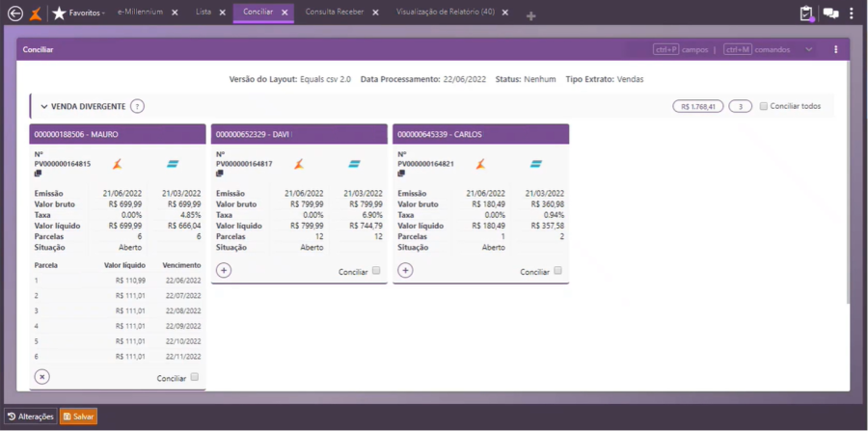The width and height of the screenshot is (868, 431).
Task: Click the Salvar button
Action: click(x=79, y=417)
